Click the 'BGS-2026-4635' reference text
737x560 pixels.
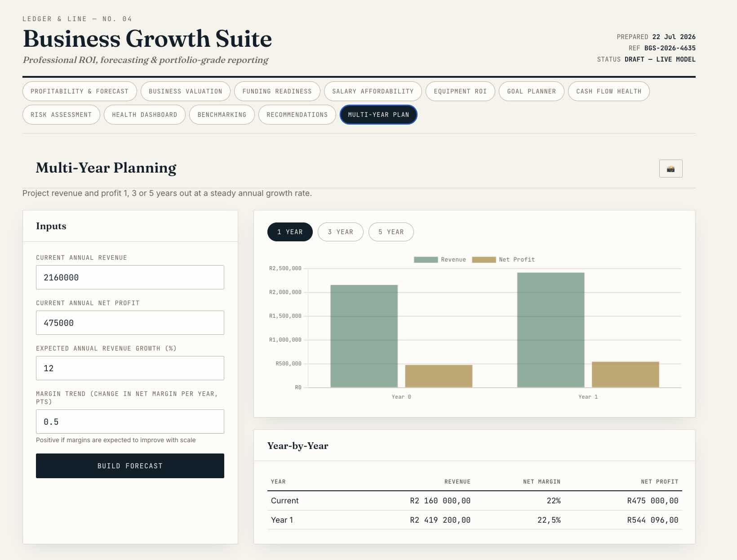(x=670, y=48)
